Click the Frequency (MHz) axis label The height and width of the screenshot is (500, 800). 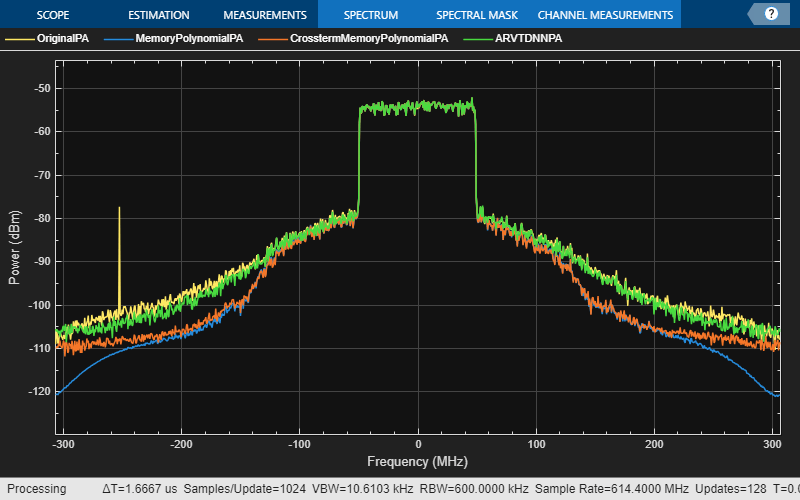point(417,462)
